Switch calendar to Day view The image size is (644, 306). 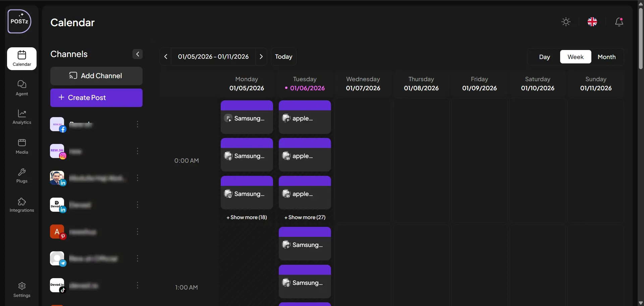(x=544, y=57)
